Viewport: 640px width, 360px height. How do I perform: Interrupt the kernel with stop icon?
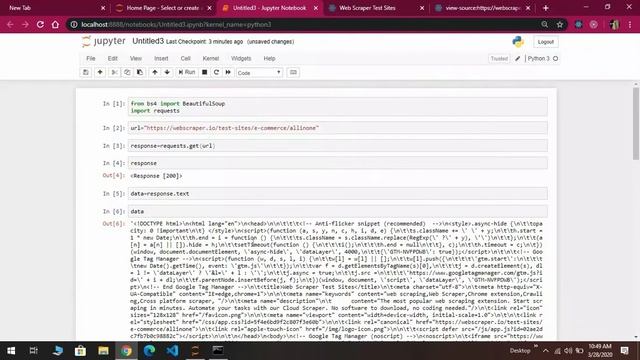coord(204,72)
